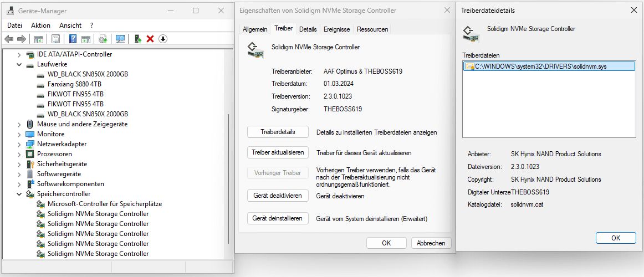
Task: Click the Gerät deinstallieren button
Action: point(278,218)
